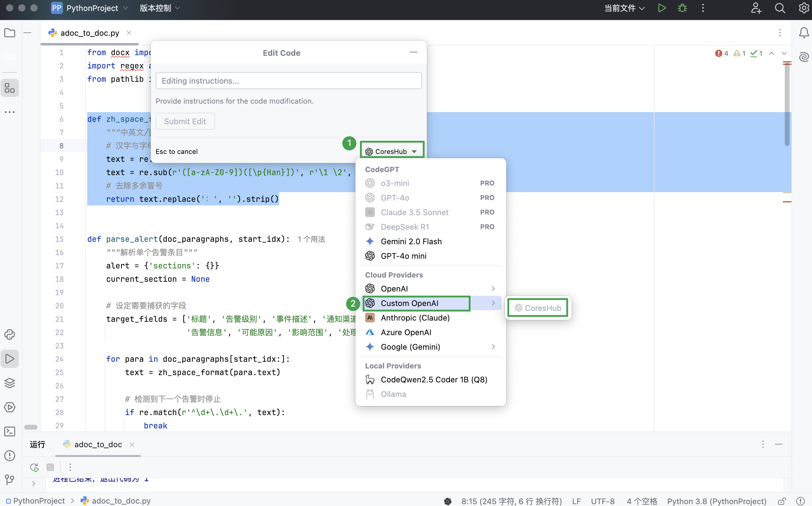The image size is (812, 506).
Task: Change 4 个空格 indent setting
Action: (x=642, y=501)
